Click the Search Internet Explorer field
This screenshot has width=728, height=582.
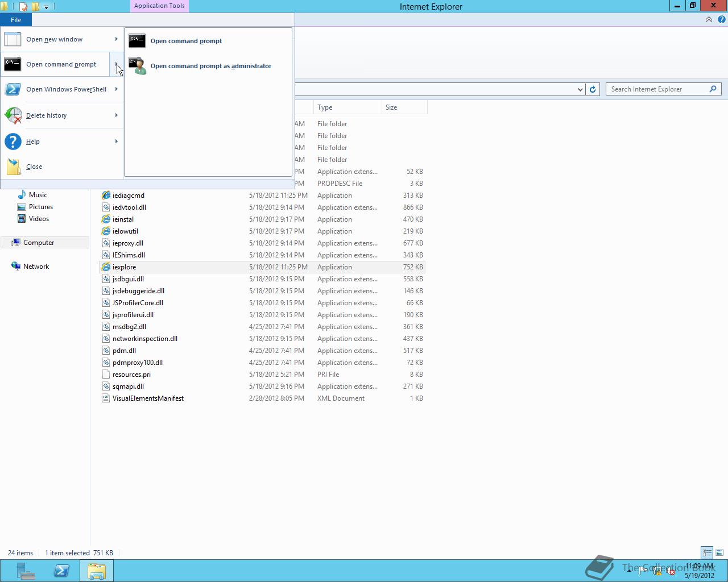[659, 89]
